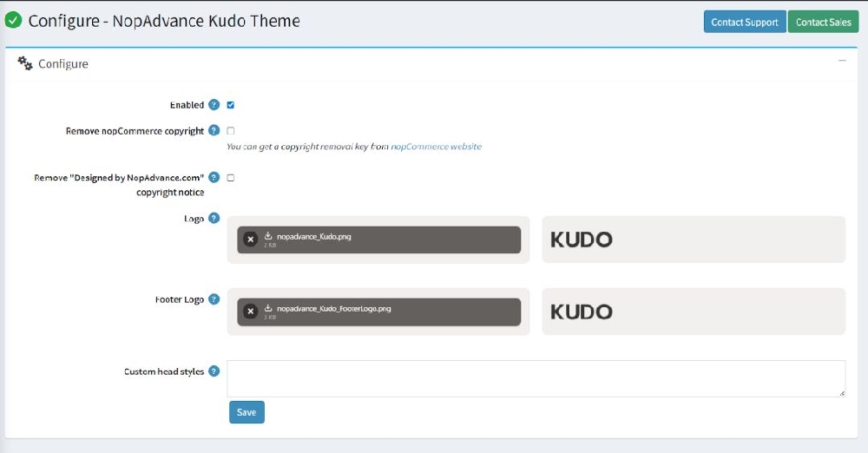Save the theme configuration
868x453 pixels.
(x=247, y=412)
